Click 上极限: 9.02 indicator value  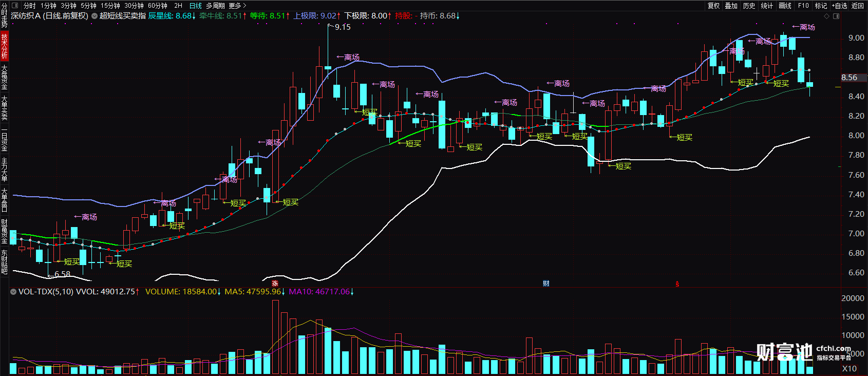tap(317, 16)
